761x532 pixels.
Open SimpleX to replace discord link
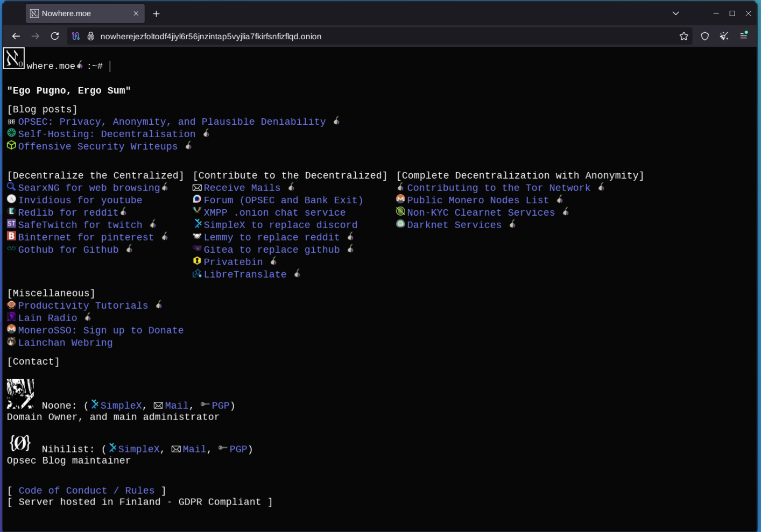point(280,225)
